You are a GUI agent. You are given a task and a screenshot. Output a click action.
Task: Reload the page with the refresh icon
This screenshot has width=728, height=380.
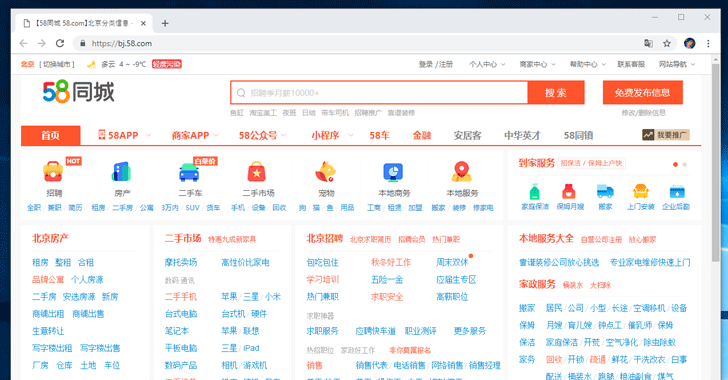point(60,43)
